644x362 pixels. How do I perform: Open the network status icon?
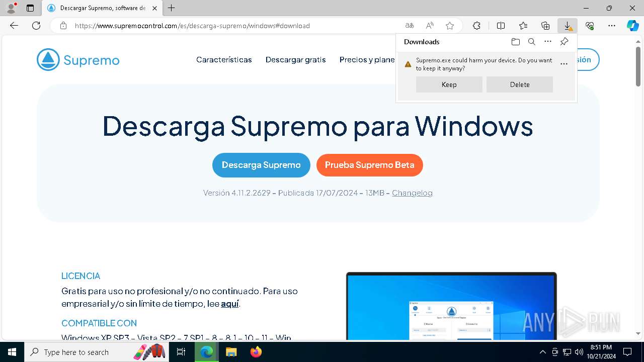point(567,352)
